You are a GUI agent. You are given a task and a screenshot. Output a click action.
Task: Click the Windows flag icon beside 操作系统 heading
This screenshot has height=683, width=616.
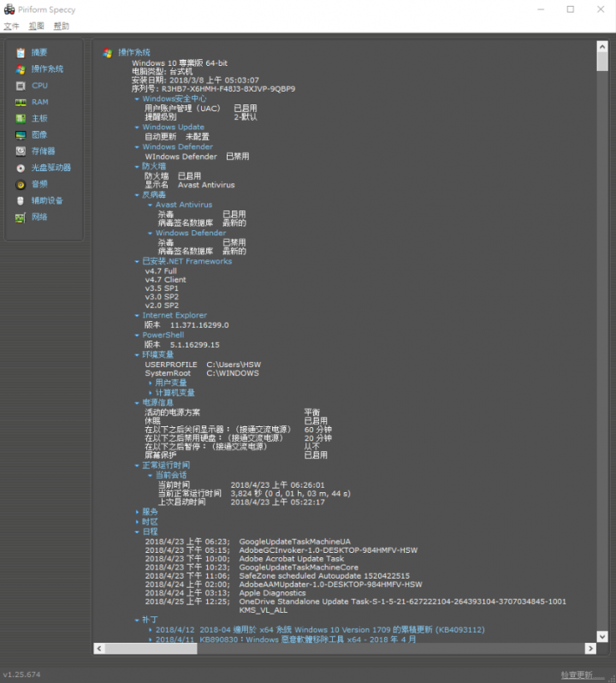pyautogui.click(x=107, y=53)
